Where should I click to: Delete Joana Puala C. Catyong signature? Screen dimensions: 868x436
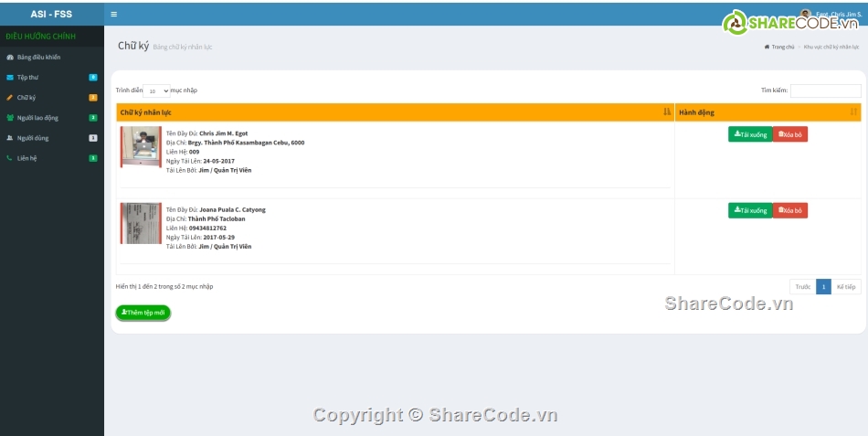(790, 210)
